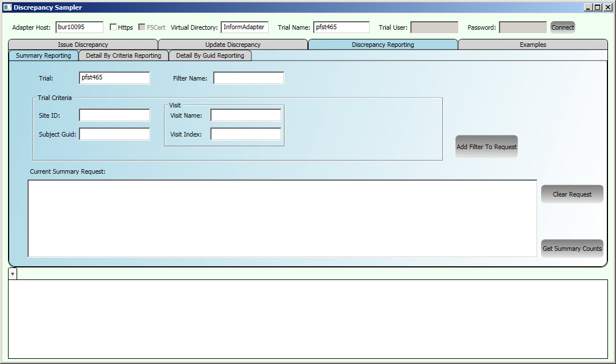Open the Update Discrepancy tab
Image resolution: width=616 pixels, height=364 pixels.
(x=233, y=44)
